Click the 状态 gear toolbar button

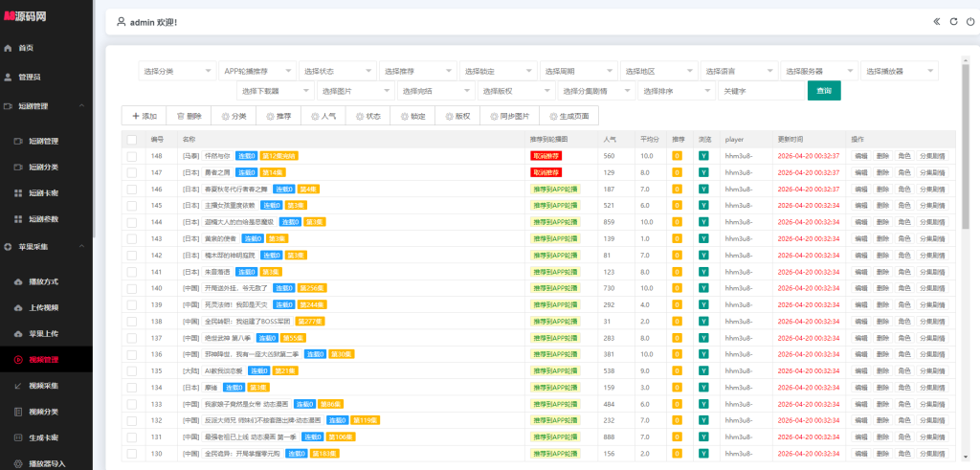(x=368, y=116)
